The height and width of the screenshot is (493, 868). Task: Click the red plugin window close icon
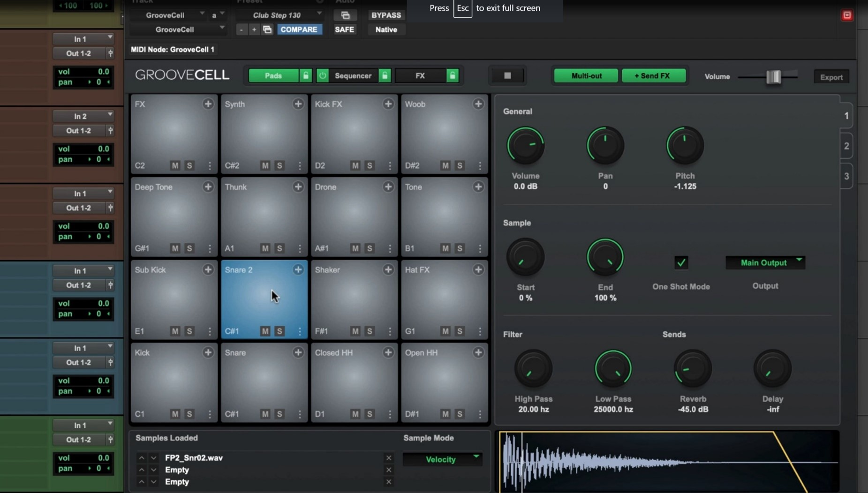(847, 15)
